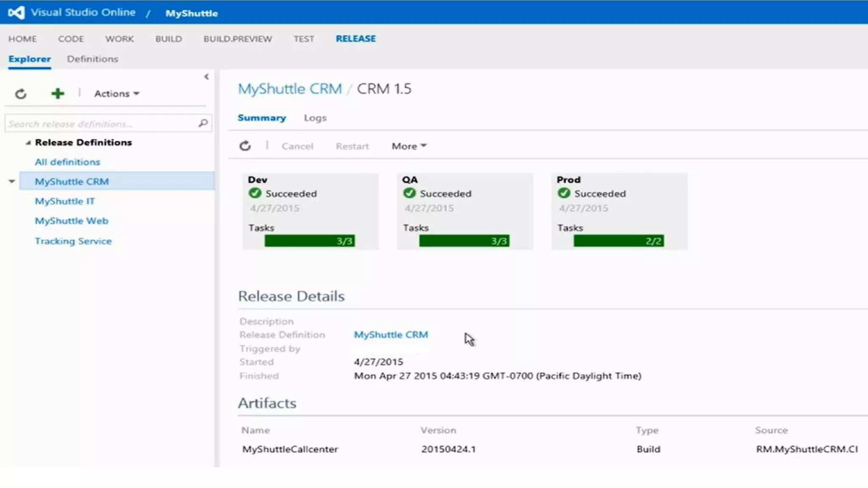Viewport: 868px width, 488px height.
Task: Expand the MyShuttle CRM row arrow
Action: [x=12, y=181]
